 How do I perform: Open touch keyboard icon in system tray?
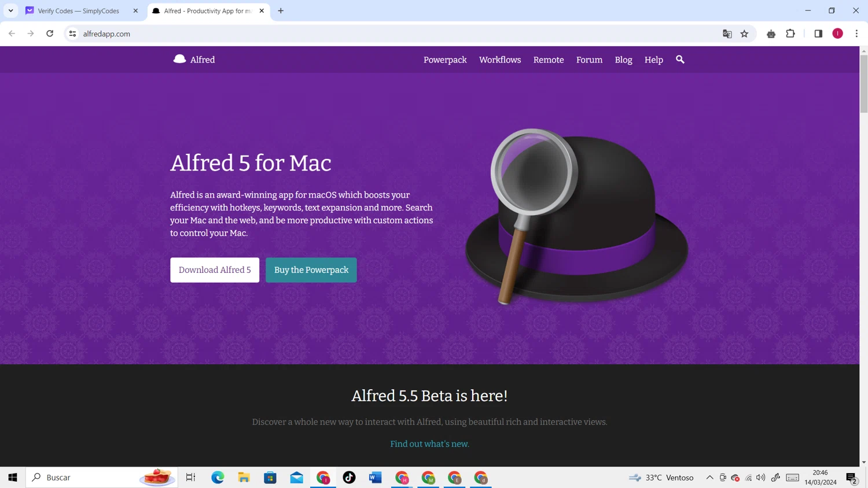point(793,478)
